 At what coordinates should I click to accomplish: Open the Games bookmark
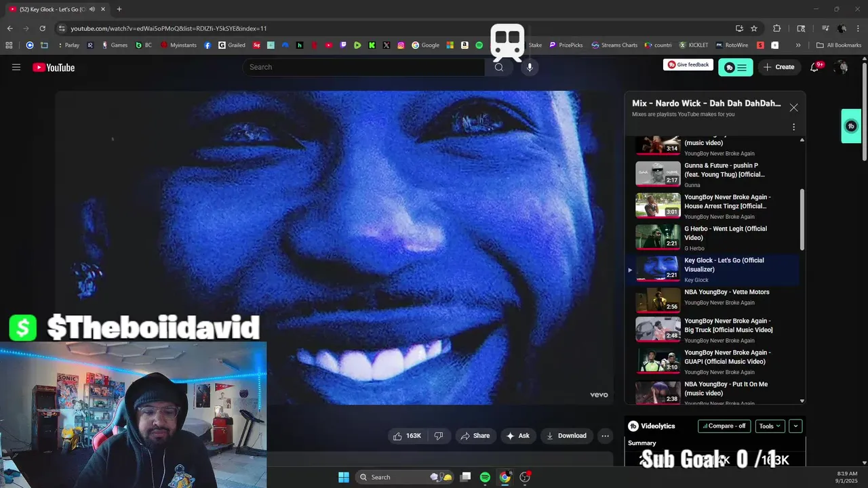click(115, 45)
